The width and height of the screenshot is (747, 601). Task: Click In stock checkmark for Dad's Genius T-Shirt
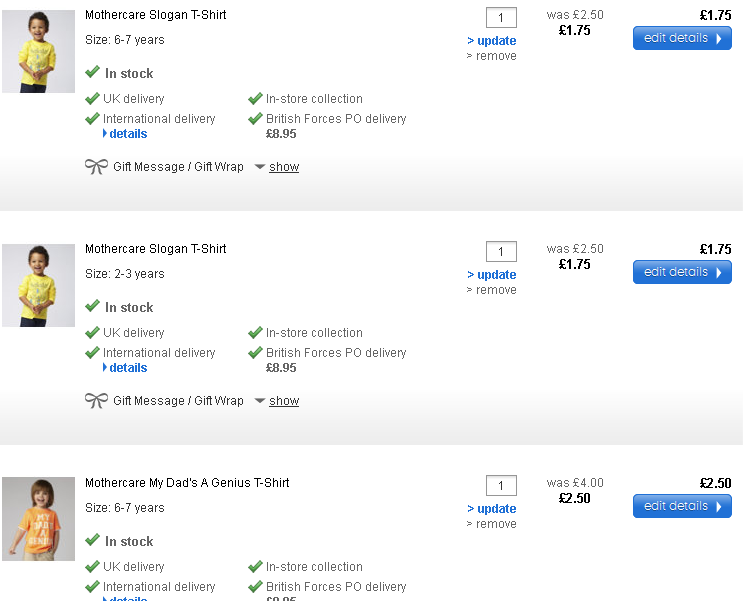click(92, 541)
